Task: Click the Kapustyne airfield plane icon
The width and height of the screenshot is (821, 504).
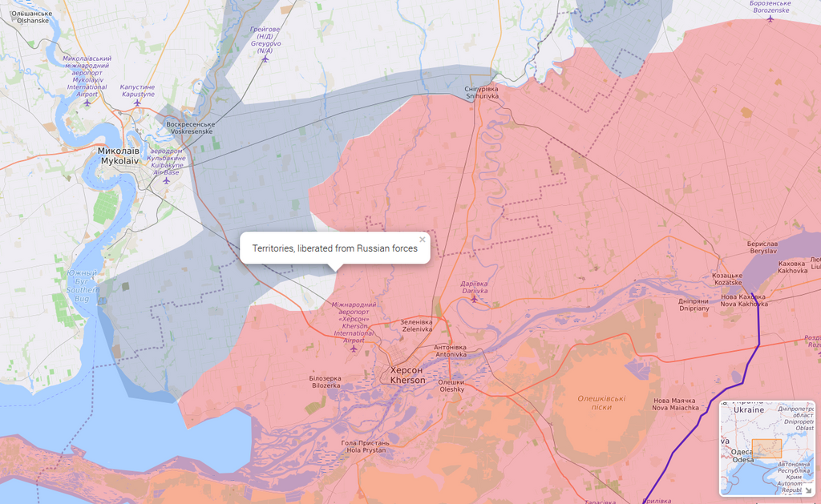Action: click(137, 103)
